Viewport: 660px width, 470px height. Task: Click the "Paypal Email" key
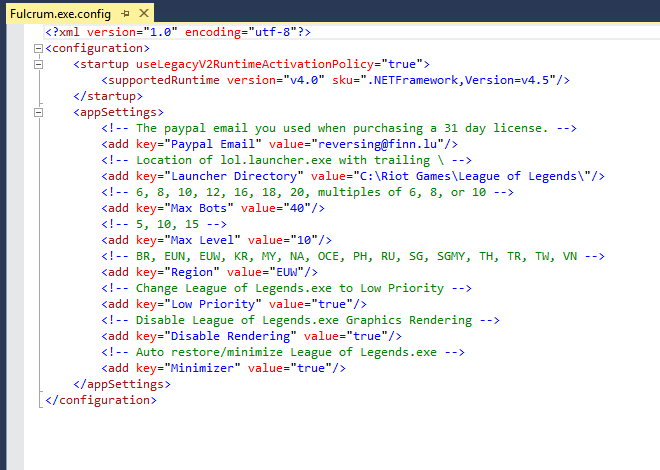tap(213, 144)
